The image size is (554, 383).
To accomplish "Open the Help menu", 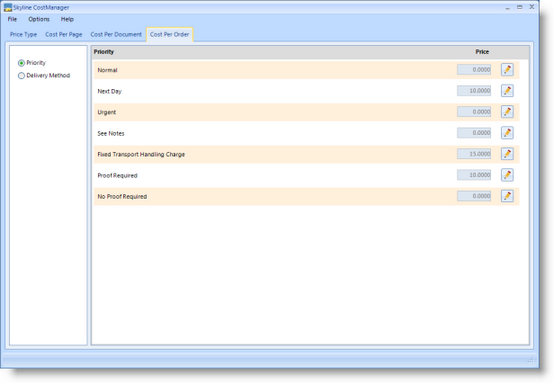I will point(67,19).
